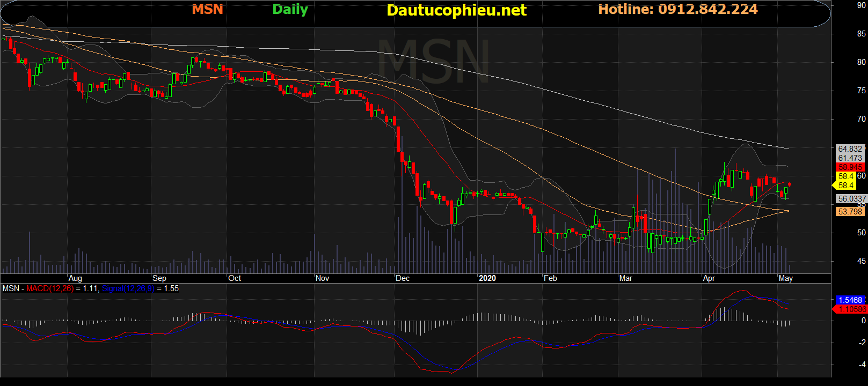Click the orange 53.798 moving average tag
868x386 pixels.
850,212
